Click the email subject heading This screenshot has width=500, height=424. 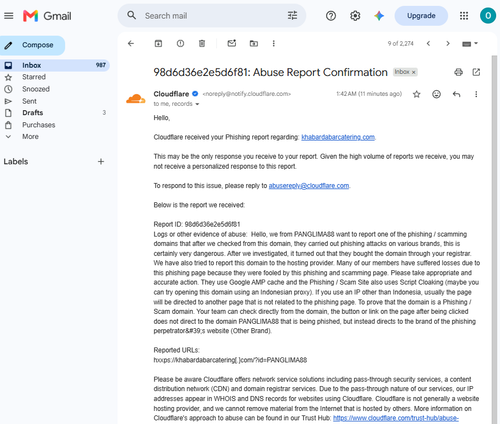coord(270,72)
